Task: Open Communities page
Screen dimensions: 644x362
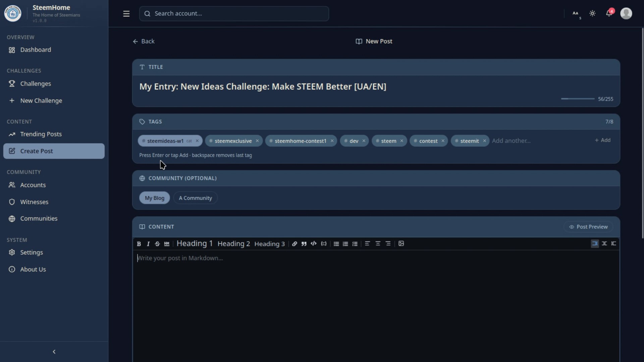Action: coord(54,219)
